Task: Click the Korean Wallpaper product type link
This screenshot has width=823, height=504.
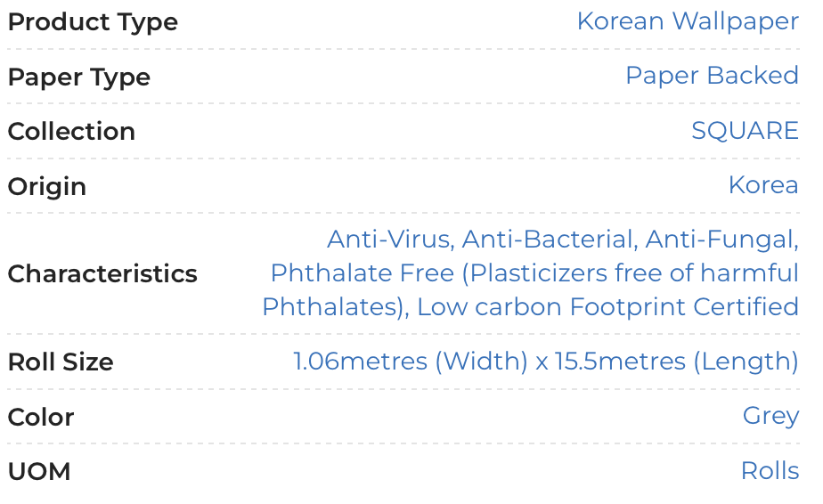Action: click(x=687, y=21)
